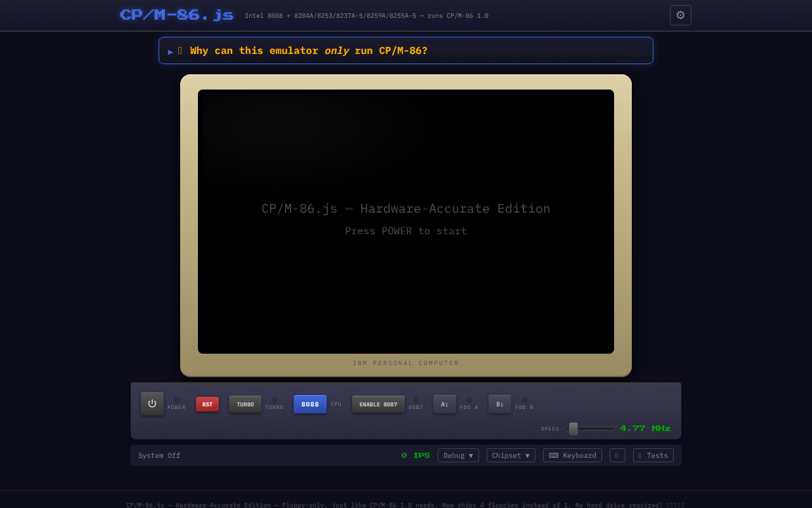Click the 'IBM PERSONAL COMPUTER' monitor label
812x508 pixels.
(x=406, y=363)
